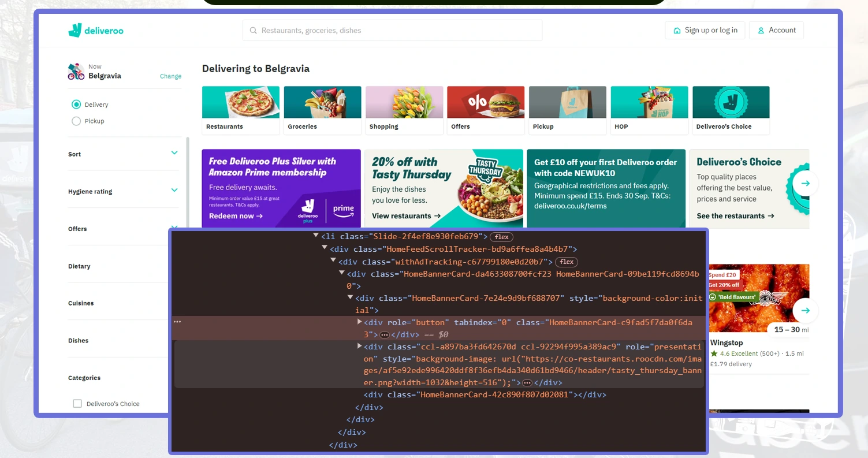
Task: Collapse the highlighted HomeBannerCard div in DevTools
Action: click(359, 322)
